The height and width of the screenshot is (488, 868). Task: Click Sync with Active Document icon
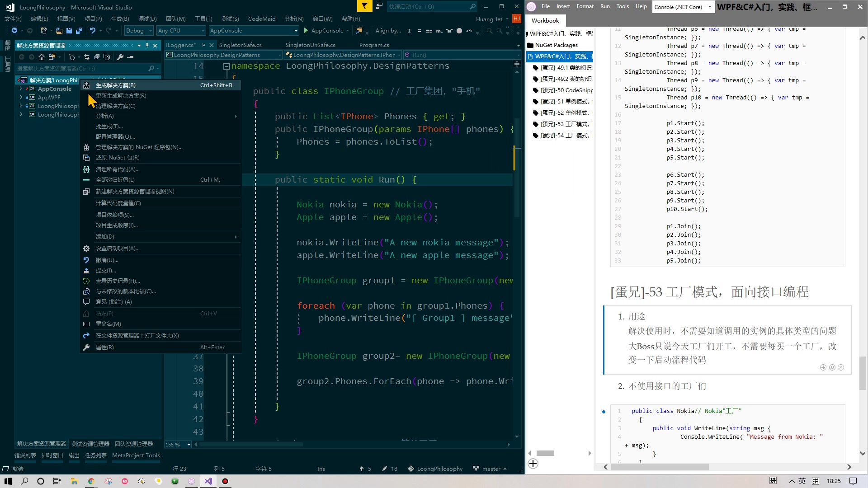coord(87,57)
